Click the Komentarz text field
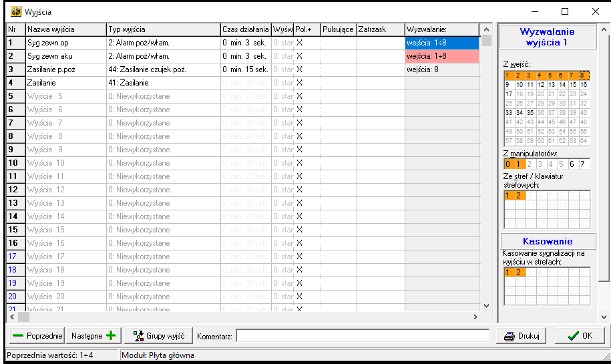 363,336
